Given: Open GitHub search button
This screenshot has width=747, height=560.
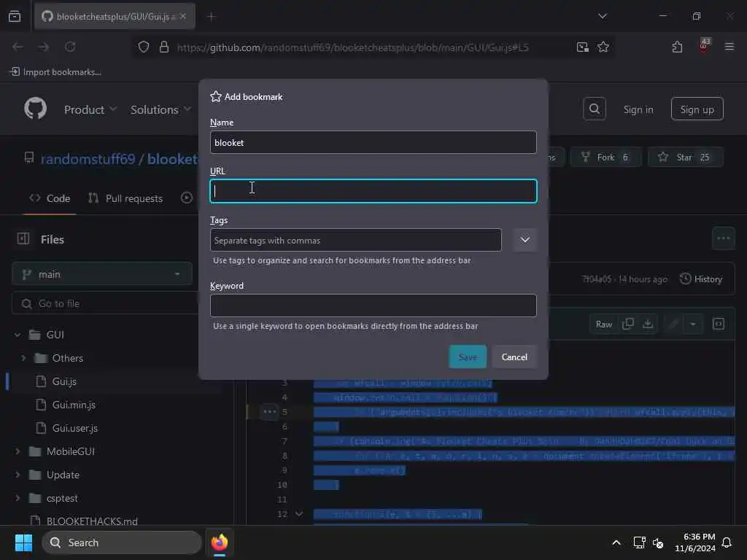Looking at the screenshot, I should pyautogui.click(x=594, y=109).
